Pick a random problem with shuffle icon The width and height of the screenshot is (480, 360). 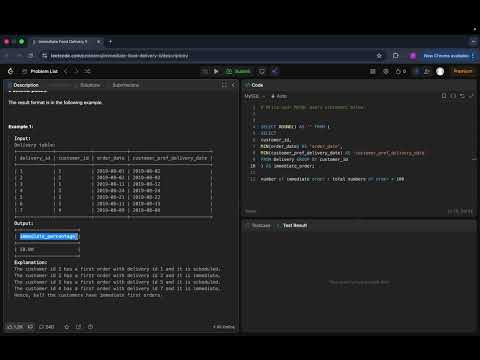point(87,71)
